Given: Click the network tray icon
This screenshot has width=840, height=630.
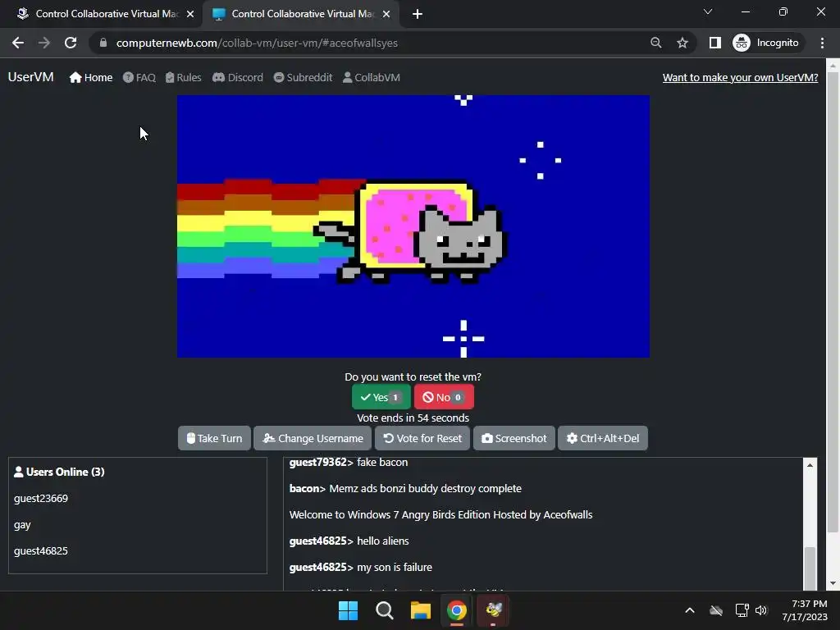Looking at the screenshot, I should (742, 610).
